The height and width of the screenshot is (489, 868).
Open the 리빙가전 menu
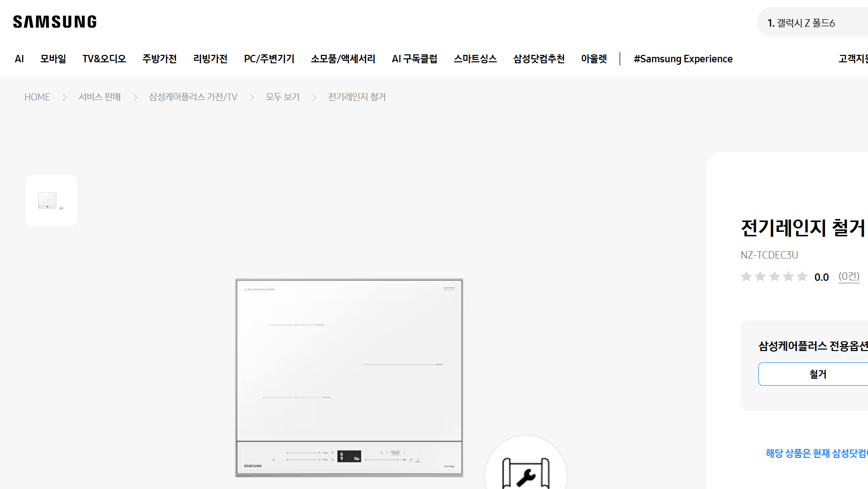pos(211,59)
